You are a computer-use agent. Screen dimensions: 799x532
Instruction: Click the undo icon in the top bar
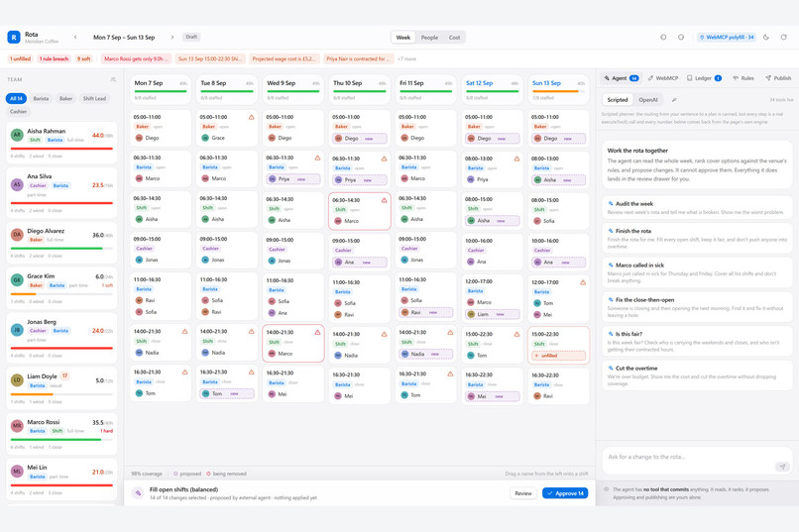663,38
